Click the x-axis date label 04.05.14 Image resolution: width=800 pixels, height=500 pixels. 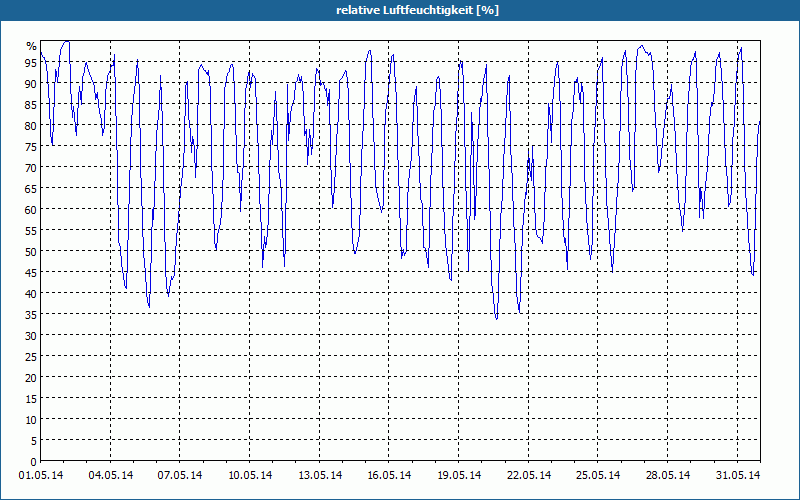coord(111,475)
